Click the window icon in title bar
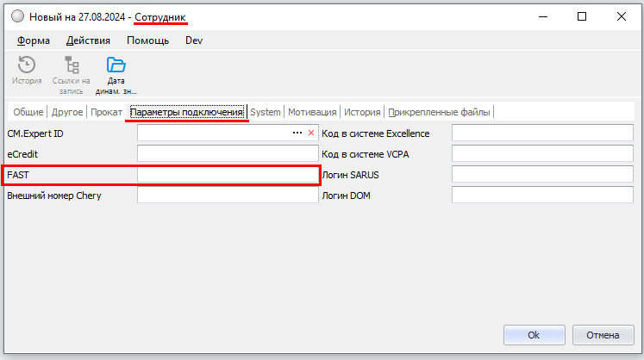 coord(16,16)
